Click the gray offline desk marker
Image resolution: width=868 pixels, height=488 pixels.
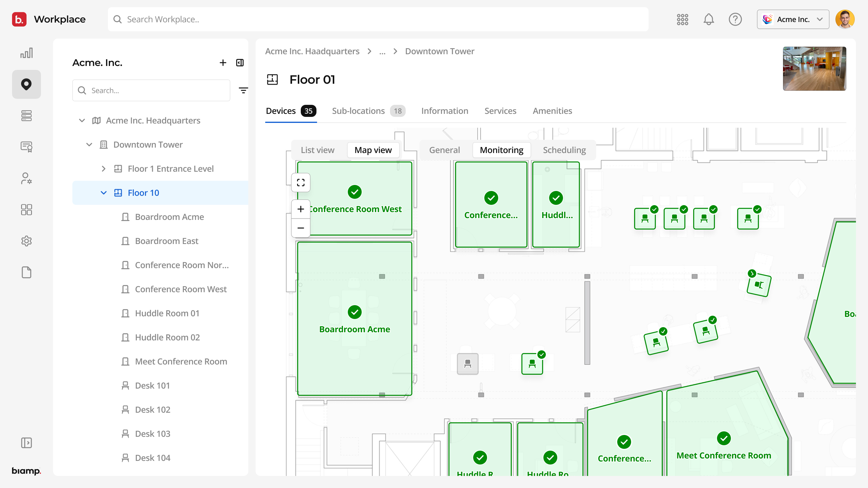(467, 364)
